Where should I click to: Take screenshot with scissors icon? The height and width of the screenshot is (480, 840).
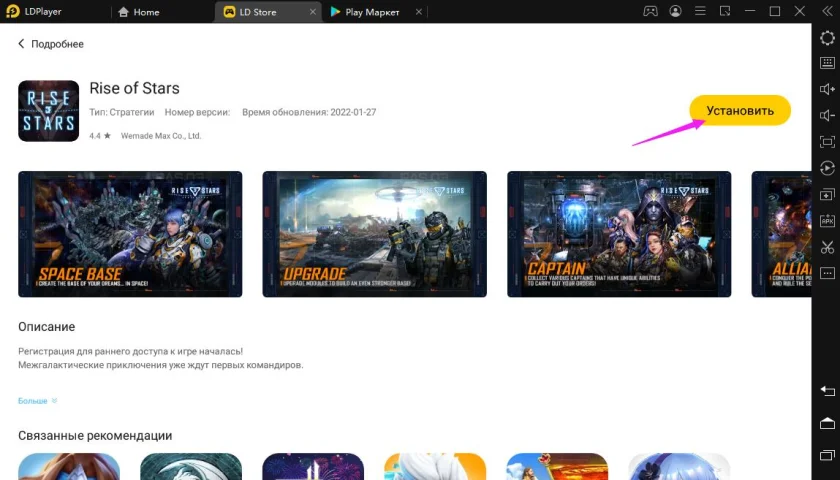(x=827, y=247)
